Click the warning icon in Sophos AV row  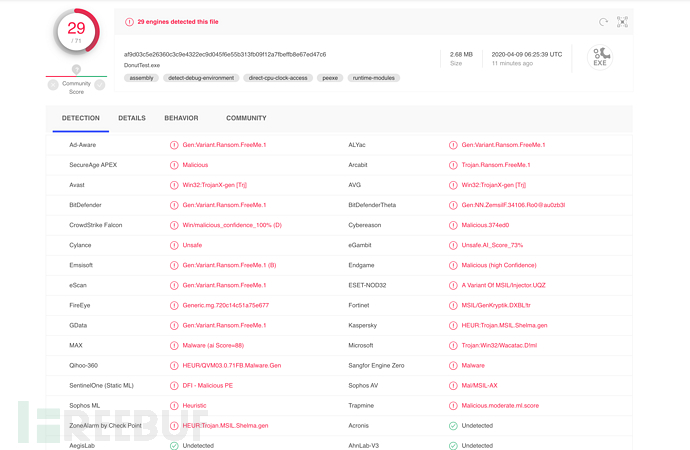[453, 386]
